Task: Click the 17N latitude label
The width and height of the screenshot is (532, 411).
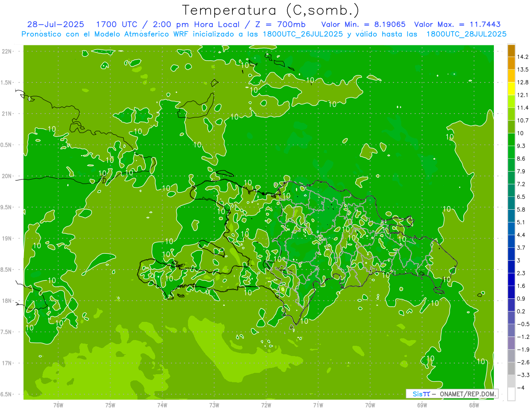Action: click(7, 363)
